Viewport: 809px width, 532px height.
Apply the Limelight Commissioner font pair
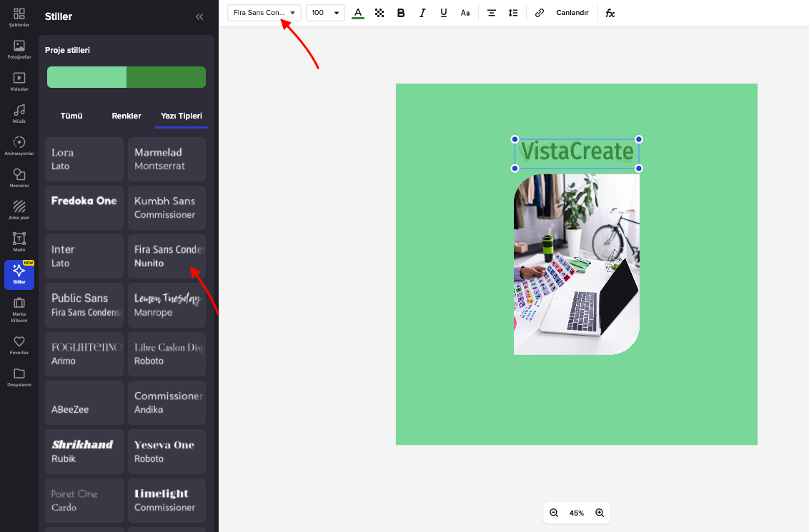pyautogui.click(x=167, y=501)
